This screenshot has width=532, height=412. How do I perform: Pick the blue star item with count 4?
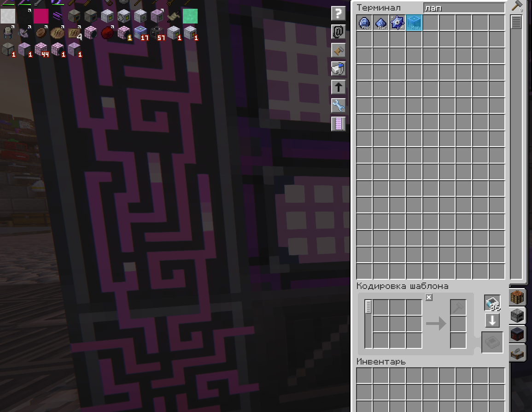tap(398, 23)
